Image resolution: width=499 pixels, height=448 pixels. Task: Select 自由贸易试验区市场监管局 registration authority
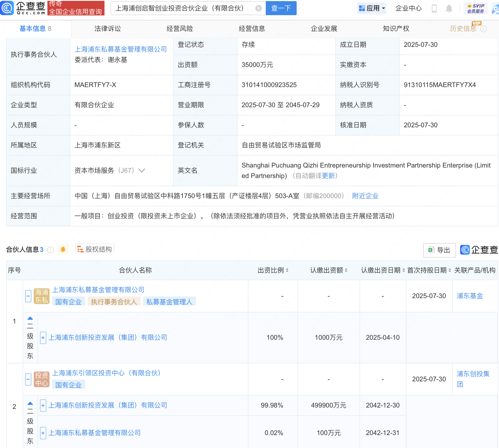pyautogui.click(x=281, y=145)
